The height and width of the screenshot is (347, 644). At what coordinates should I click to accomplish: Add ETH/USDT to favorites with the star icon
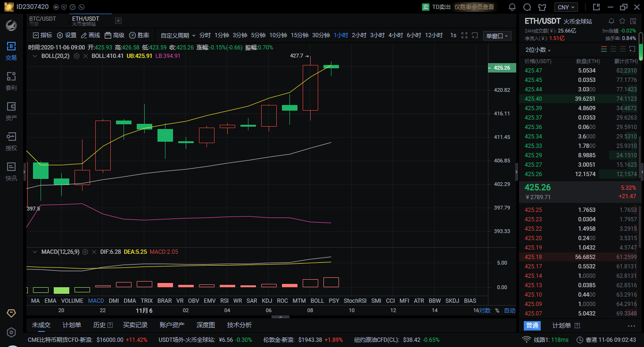coord(622,21)
